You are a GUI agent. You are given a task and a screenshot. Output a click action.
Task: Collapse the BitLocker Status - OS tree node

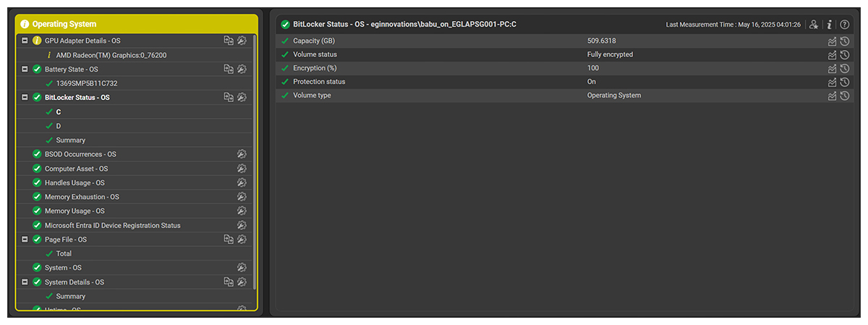point(25,98)
